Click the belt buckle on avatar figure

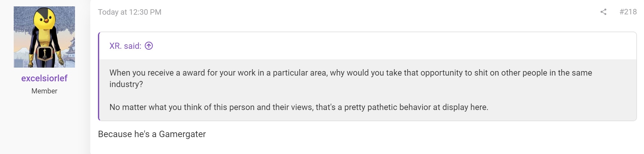click(44, 53)
